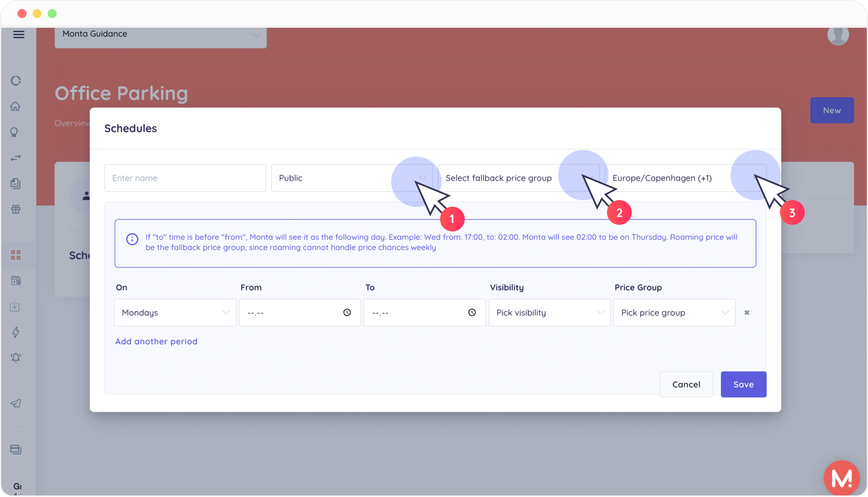The image size is (868, 497).
Task: Open the Pick visibility dropdown
Action: pos(550,313)
